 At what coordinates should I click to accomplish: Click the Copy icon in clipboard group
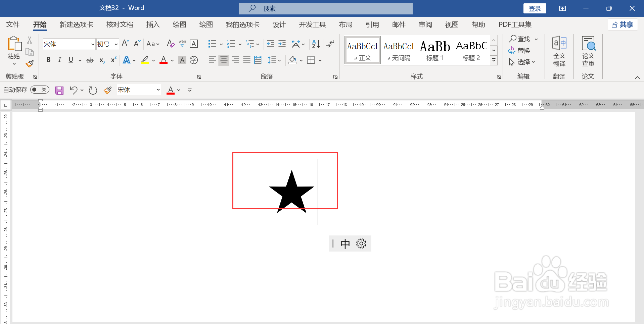click(30, 52)
